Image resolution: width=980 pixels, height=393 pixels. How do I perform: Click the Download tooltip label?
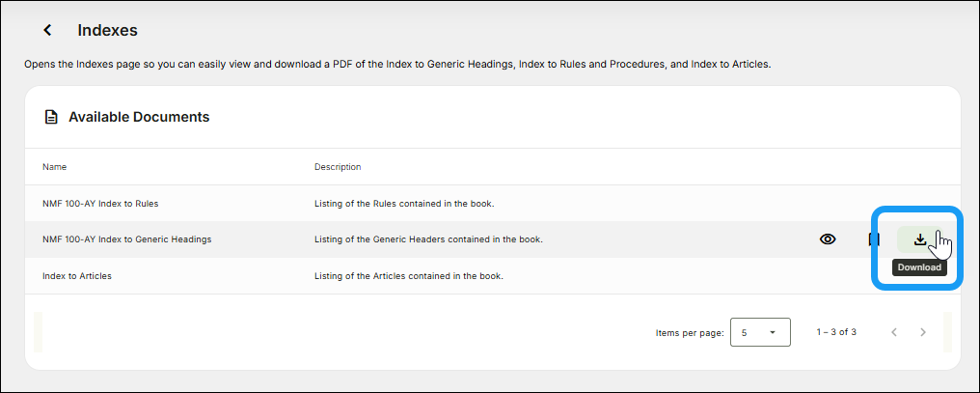click(919, 267)
